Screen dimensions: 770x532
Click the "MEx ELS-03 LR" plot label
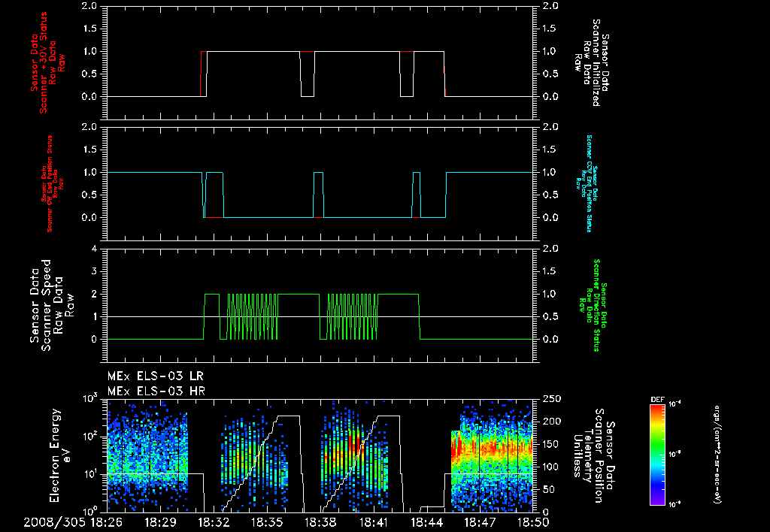(x=155, y=376)
